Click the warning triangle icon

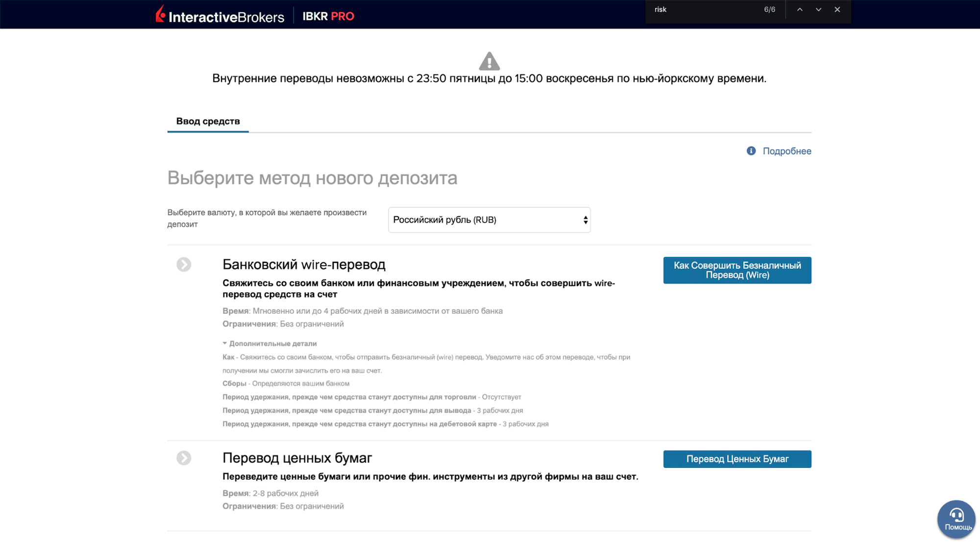[x=489, y=61]
